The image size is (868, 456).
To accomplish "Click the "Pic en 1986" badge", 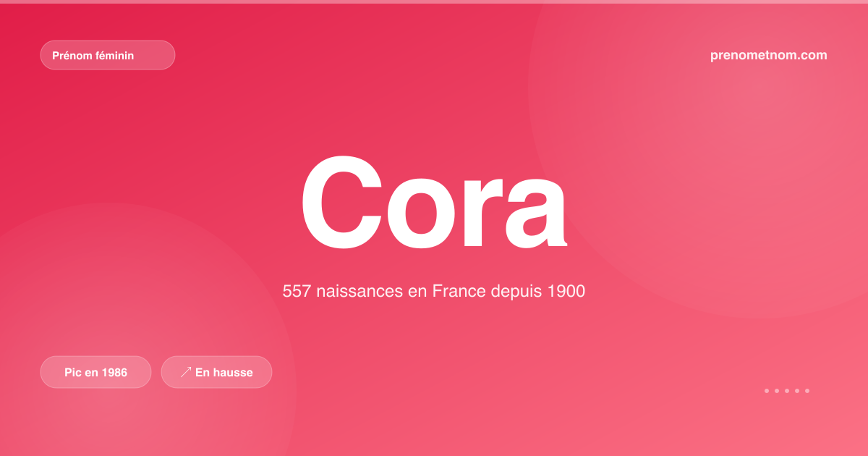I will click(x=95, y=372).
